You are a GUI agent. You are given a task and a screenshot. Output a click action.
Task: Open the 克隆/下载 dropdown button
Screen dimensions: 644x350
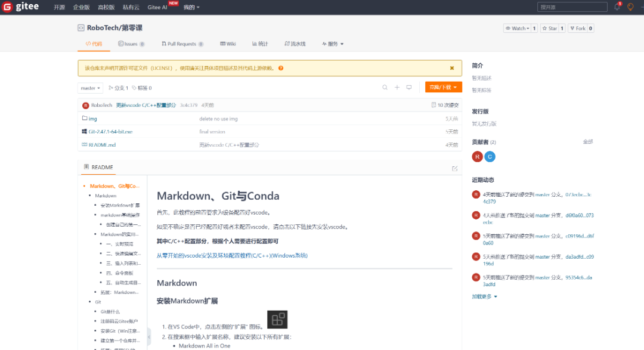point(444,88)
